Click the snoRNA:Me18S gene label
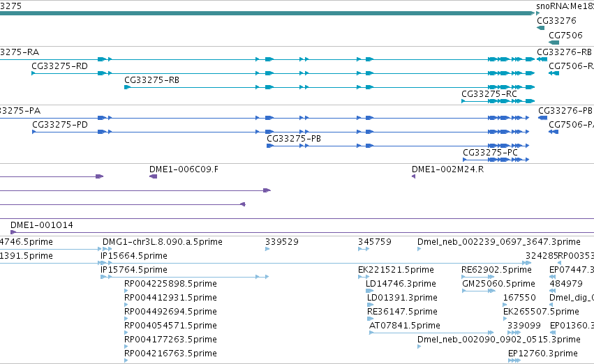Screen dimensions: 594x364 (565, 6)
